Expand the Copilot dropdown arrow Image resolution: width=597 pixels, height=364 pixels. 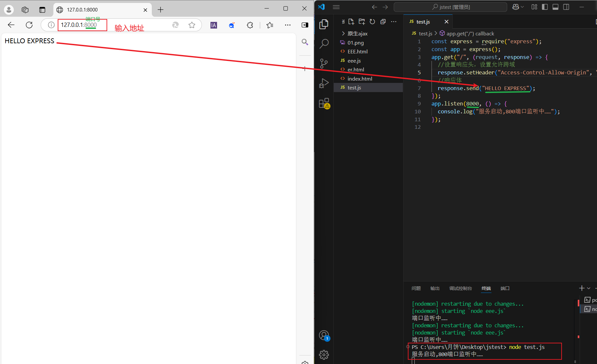click(522, 7)
